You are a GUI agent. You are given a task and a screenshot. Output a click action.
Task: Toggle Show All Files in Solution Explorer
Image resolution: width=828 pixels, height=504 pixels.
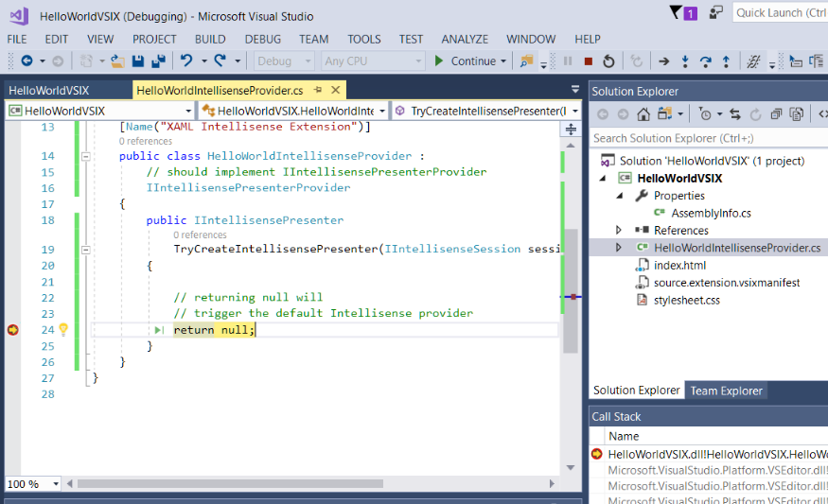tap(796, 114)
